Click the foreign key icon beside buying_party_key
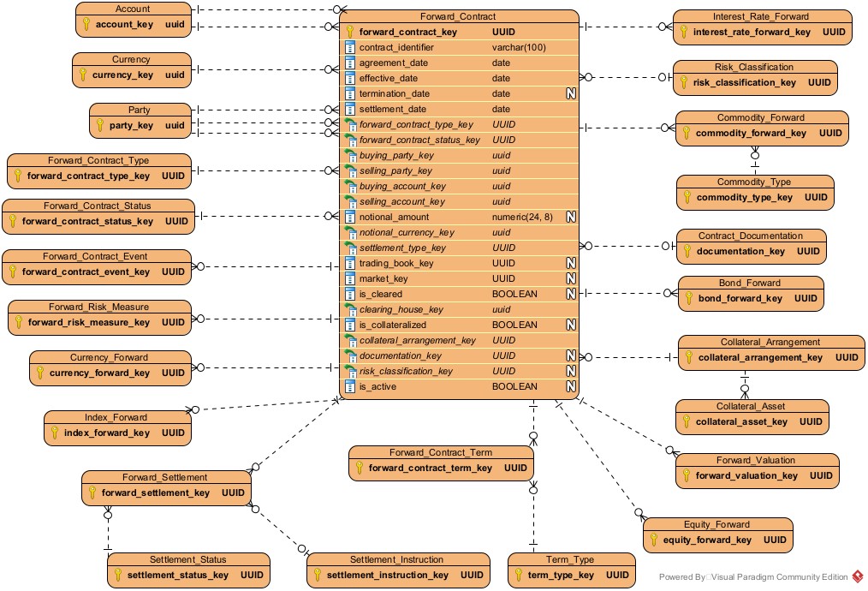Viewport: 868px width, 591px height. (349, 156)
